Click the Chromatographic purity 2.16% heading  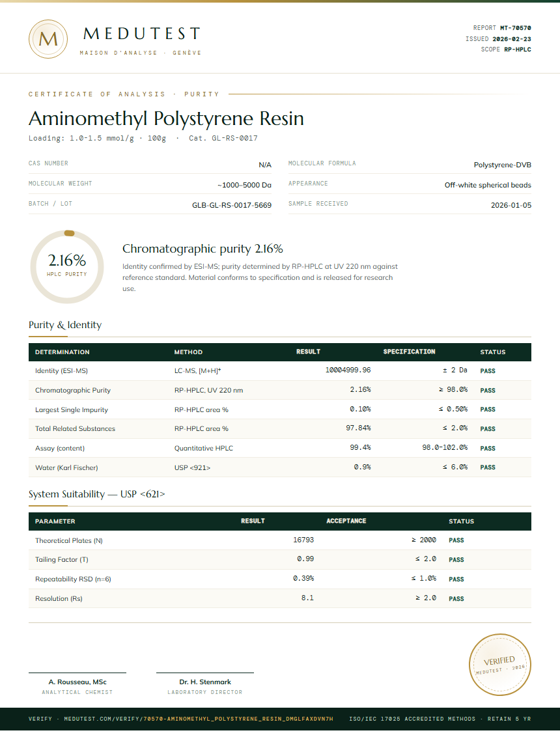[203, 249]
